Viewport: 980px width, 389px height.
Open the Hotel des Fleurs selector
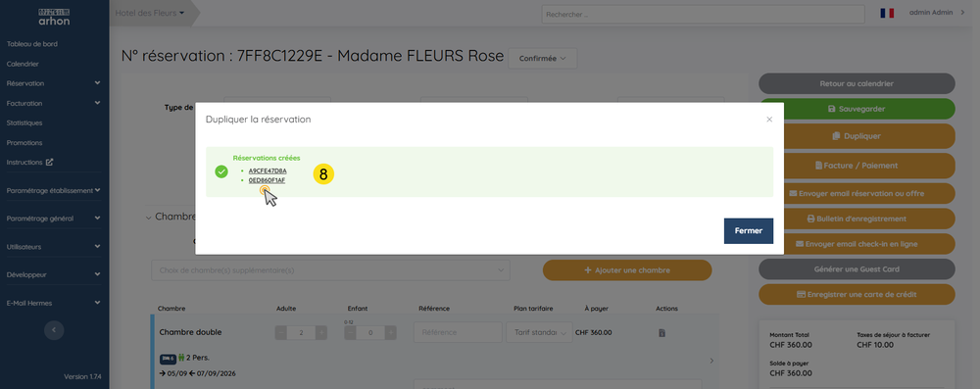[x=150, y=13]
